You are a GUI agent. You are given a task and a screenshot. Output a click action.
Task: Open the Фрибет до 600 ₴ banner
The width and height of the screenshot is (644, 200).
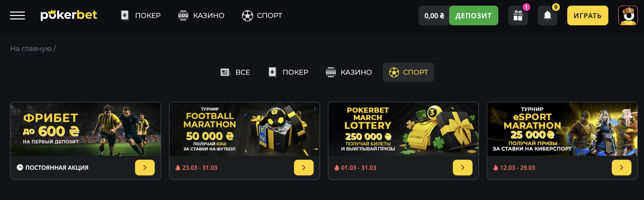click(x=86, y=129)
